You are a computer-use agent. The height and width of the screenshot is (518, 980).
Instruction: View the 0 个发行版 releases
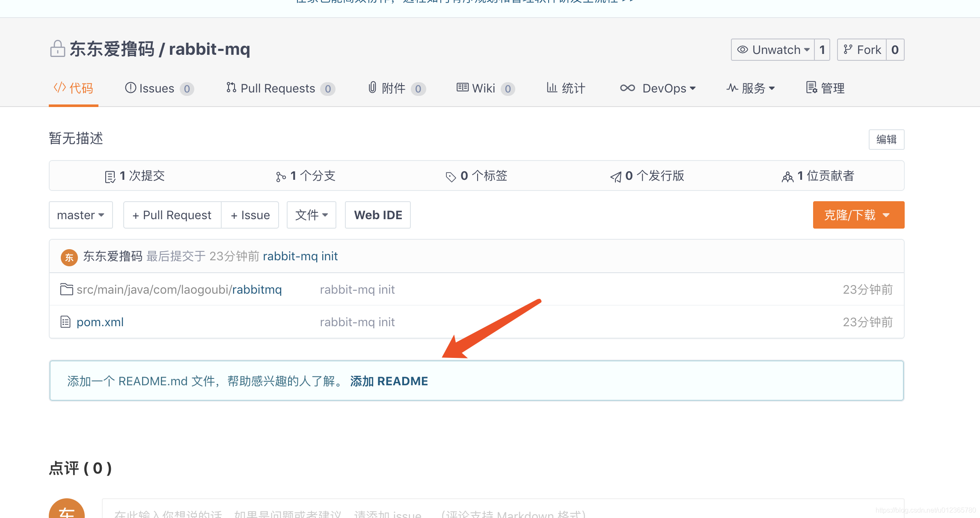[647, 176]
